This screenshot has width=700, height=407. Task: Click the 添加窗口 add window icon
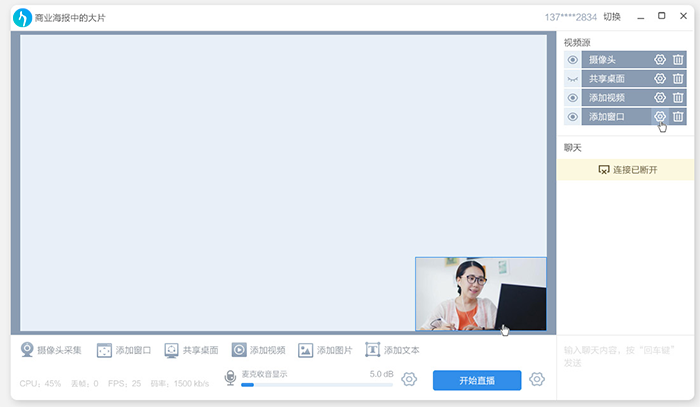pyautogui.click(x=104, y=350)
